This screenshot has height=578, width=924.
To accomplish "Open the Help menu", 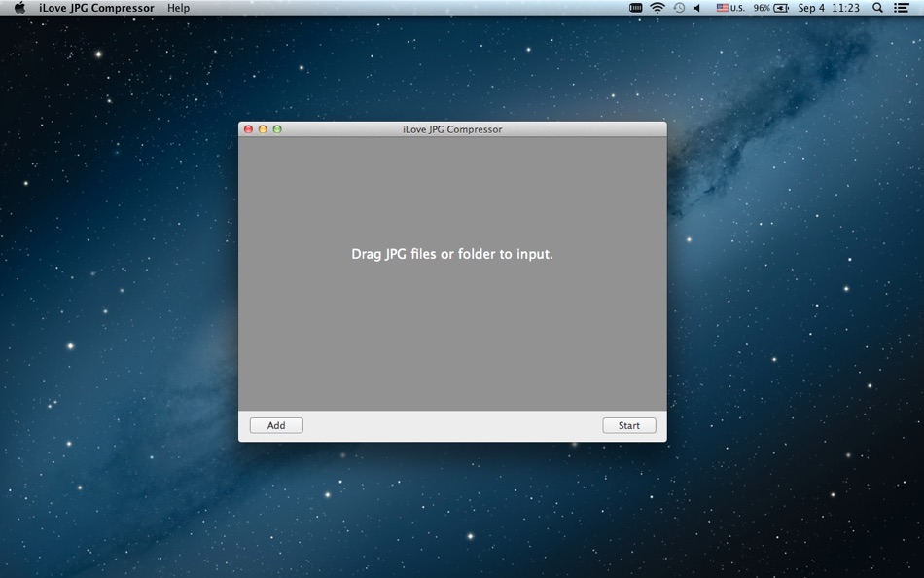I will (x=178, y=8).
